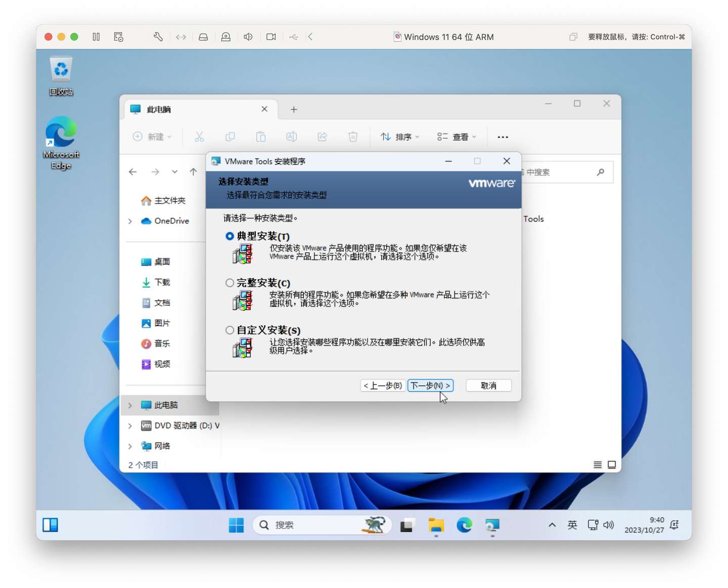Click 取消 to cancel VMware Tools setup
Viewport: 728px width, 588px height.
pyautogui.click(x=488, y=385)
